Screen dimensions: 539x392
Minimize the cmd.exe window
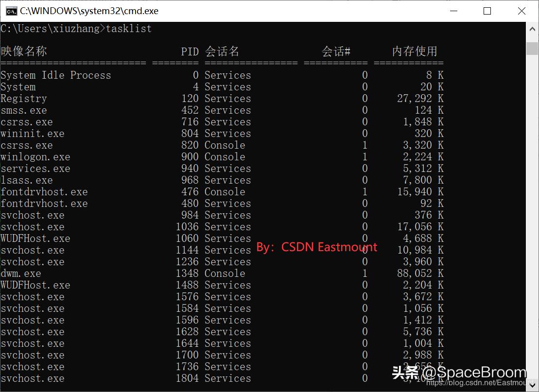pos(454,11)
